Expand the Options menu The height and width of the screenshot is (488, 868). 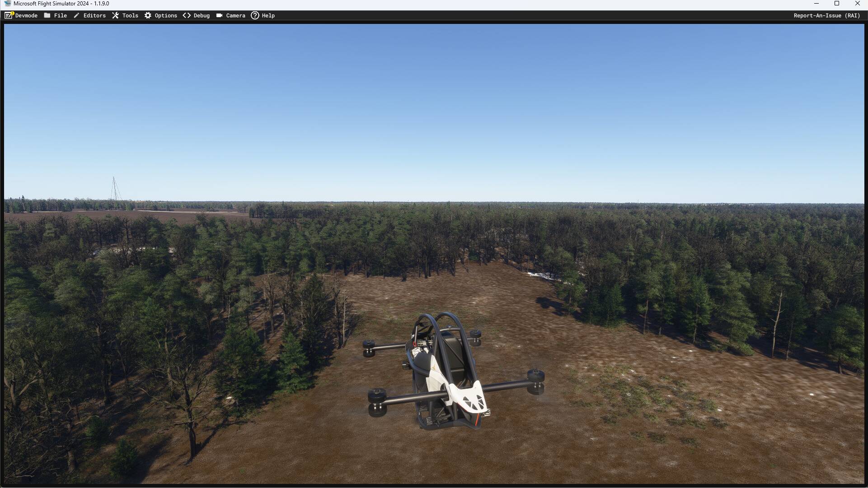click(x=166, y=15)
